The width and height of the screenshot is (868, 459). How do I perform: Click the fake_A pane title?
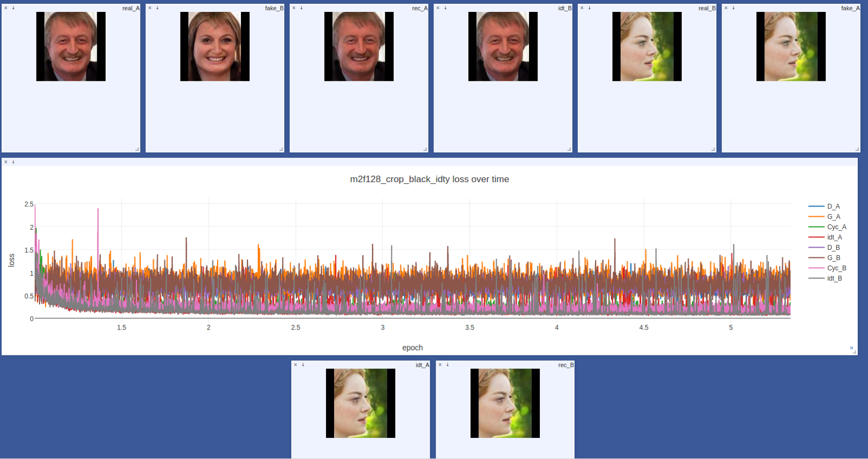(851, 8)
